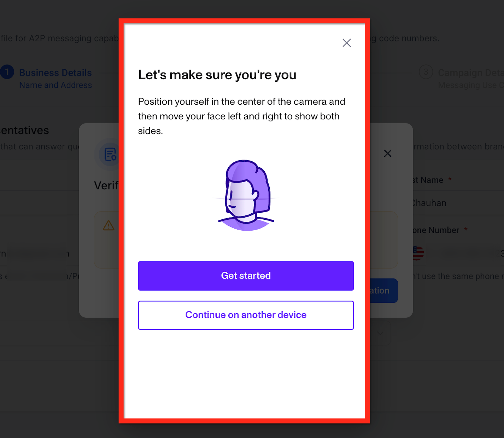The height and width of the screenshot is (438, 504).
Task: Click the "Let's make sure you're you" heading
Action: pyautogui.click(x=217, y=75)
